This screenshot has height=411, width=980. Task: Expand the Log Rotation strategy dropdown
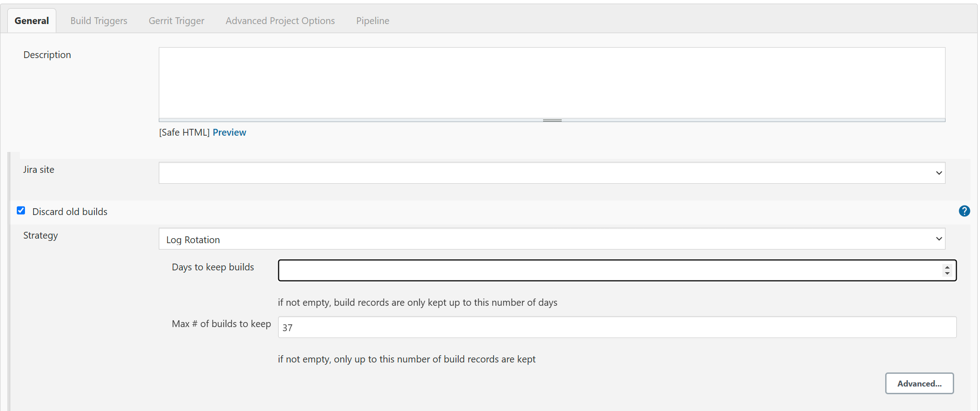pos(552,239)
